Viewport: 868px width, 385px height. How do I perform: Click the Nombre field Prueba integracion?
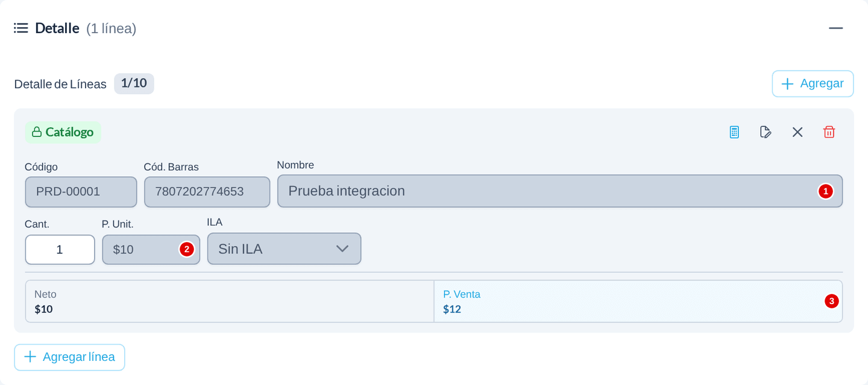[x=560, y=191]
